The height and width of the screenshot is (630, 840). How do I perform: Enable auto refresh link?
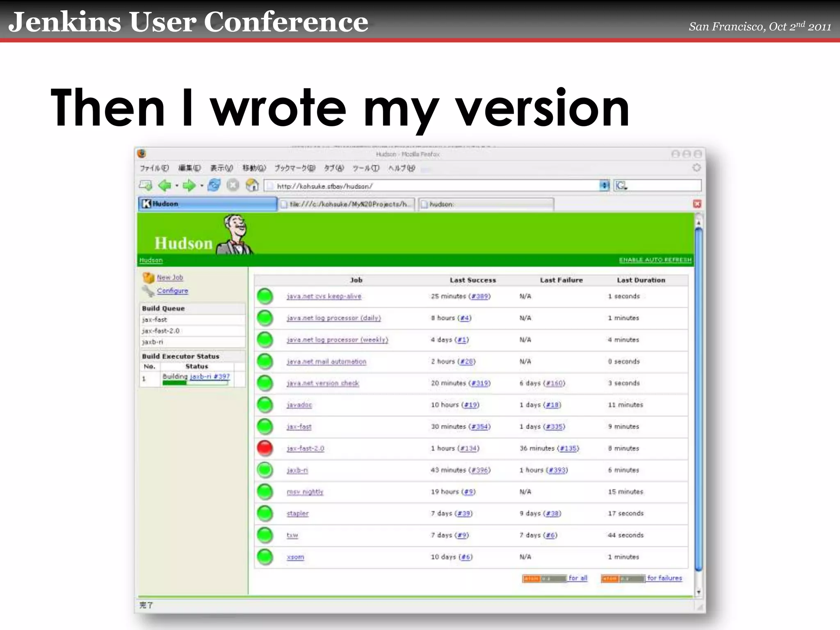[x=655, y=260]
